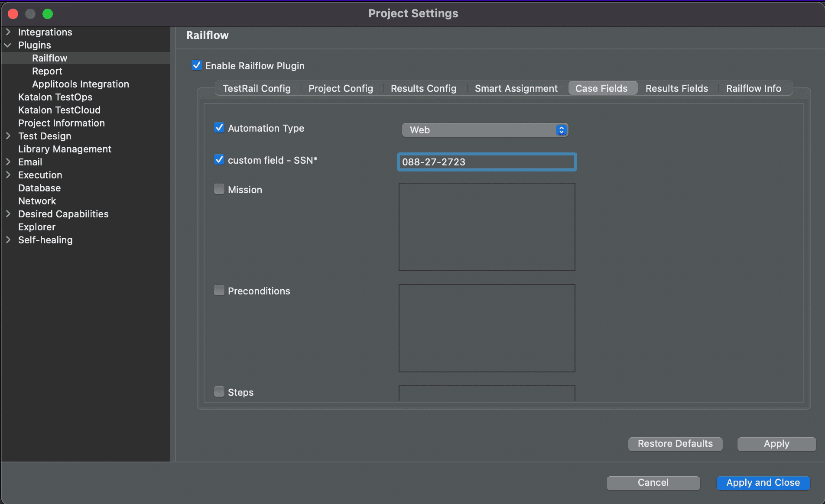The height and width of the screenshot is (504, 825).
Task: Select the Test Design tree item label
Action: (x=45, y=136)
